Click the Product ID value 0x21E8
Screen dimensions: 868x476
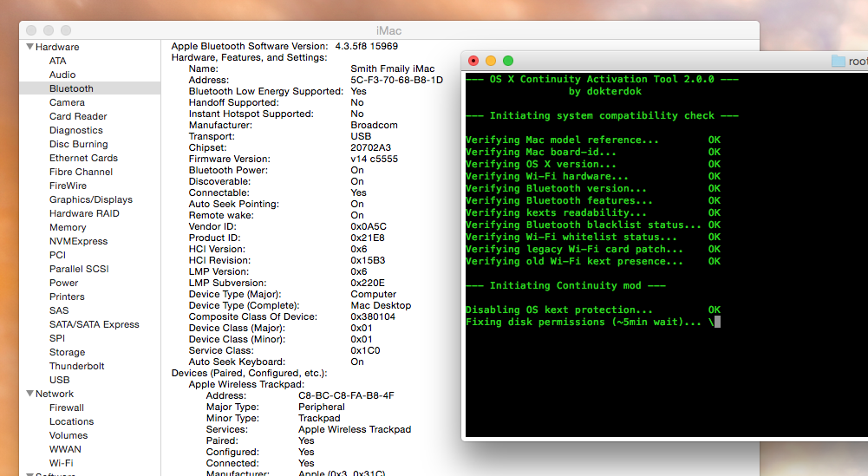point(368,238)
